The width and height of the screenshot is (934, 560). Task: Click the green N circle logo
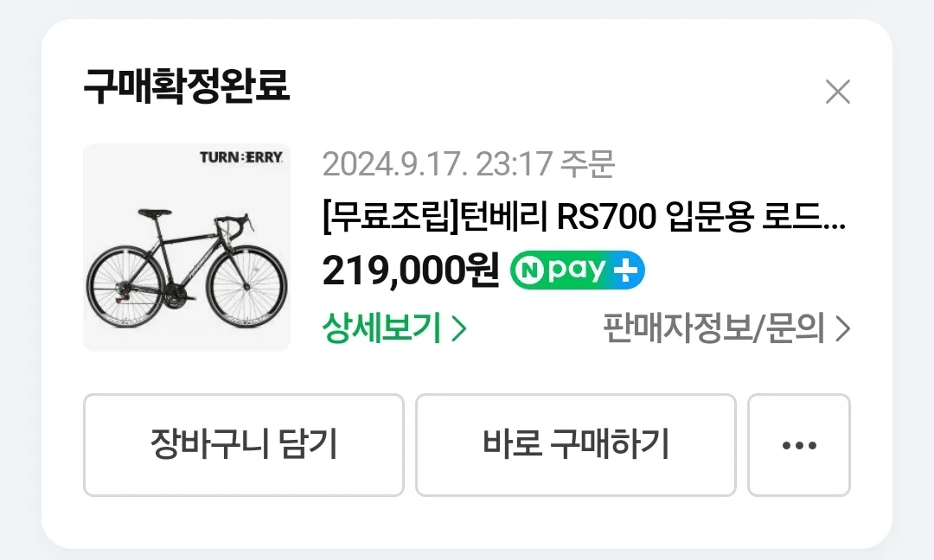point(529,270)
